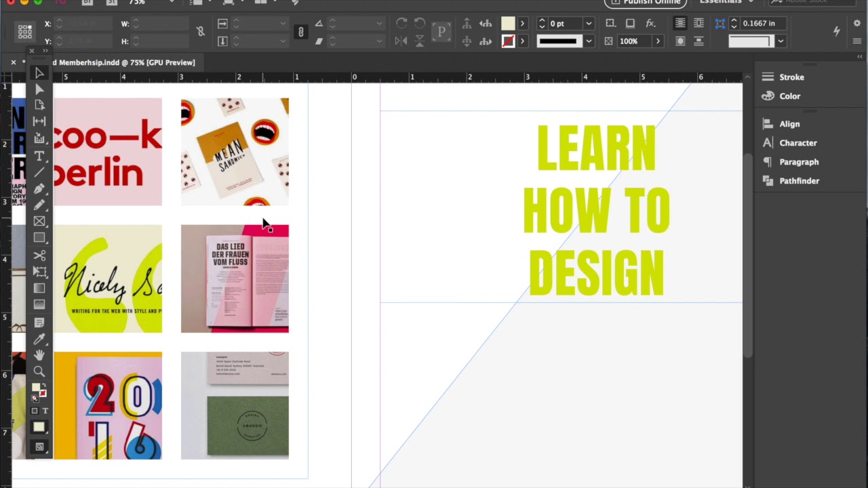Select the Free Transform tool
Screen dimensions: 868x488
click(39, 272)
